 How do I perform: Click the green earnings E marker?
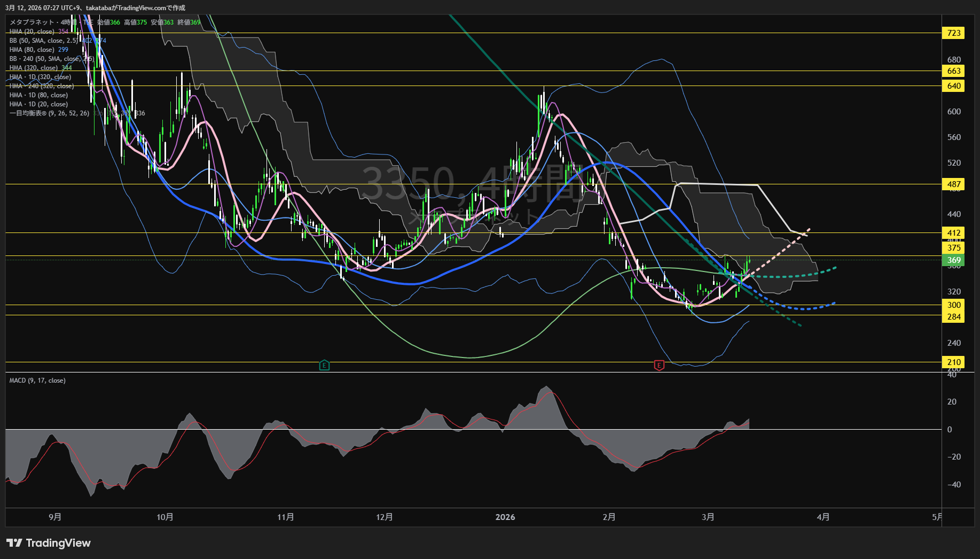pos(324,366)
